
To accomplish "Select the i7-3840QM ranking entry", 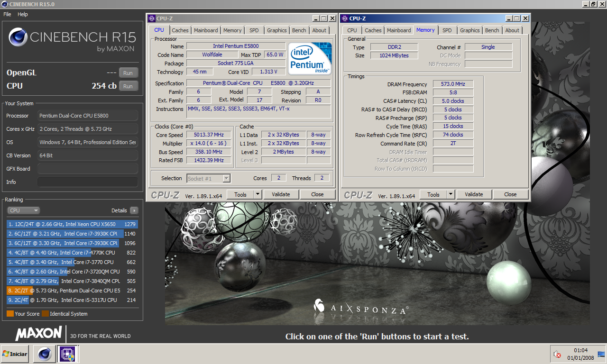I will tap(72, 281).
